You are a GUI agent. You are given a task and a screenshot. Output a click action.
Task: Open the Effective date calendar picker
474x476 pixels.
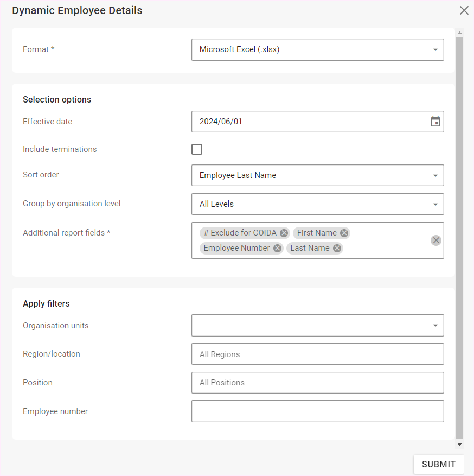(x=435, y=122)
